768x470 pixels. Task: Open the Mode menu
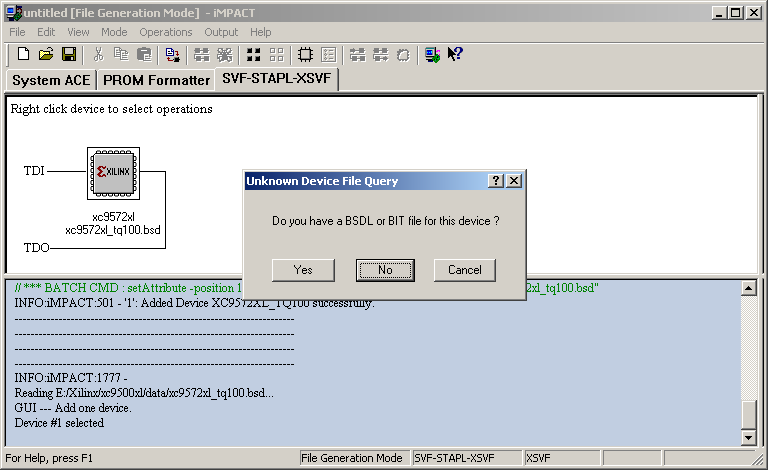(x=114, y=32)
